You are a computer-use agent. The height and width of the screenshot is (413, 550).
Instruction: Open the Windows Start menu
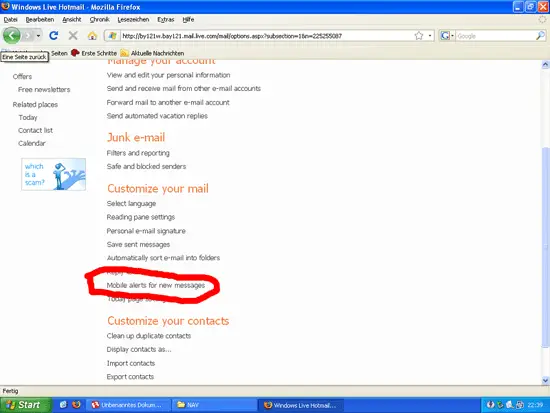coord(26,405)
